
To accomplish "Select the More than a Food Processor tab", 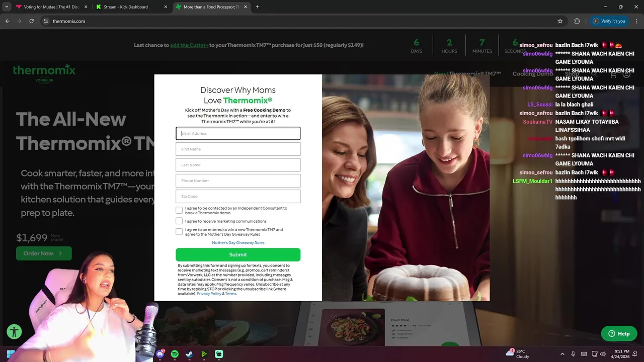I will point(211,7).
